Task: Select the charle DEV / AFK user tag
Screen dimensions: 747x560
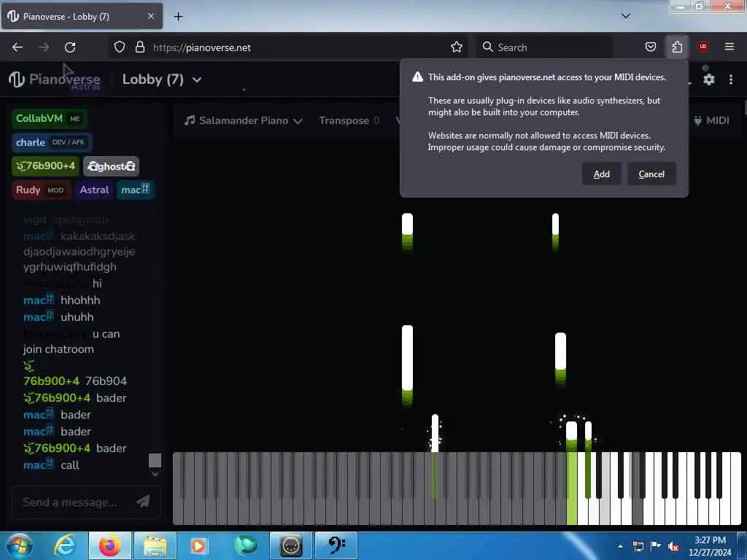Action: click(x=52, y=142)
